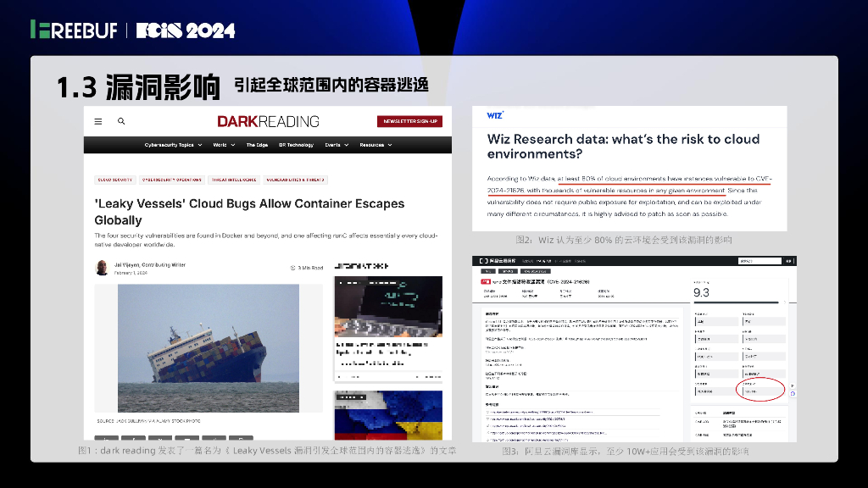Click the DarkReading site logo

(268, 121)
